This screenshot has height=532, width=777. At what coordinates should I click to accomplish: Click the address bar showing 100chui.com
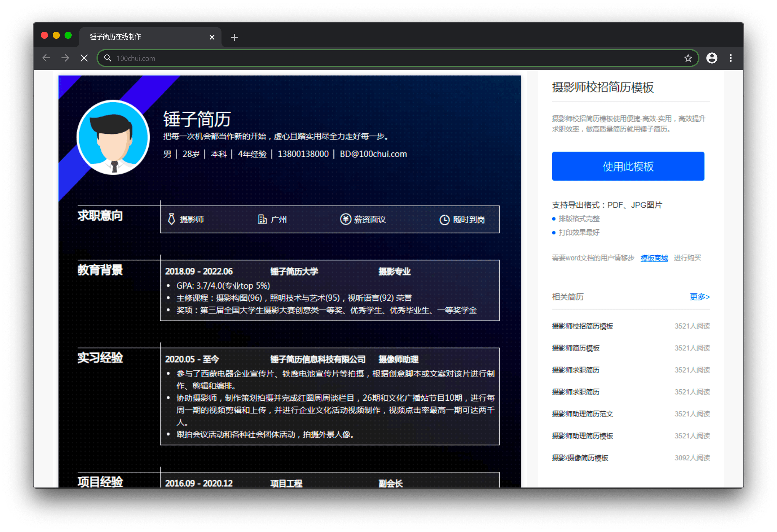pyautogui.click(x=368, y=58)
